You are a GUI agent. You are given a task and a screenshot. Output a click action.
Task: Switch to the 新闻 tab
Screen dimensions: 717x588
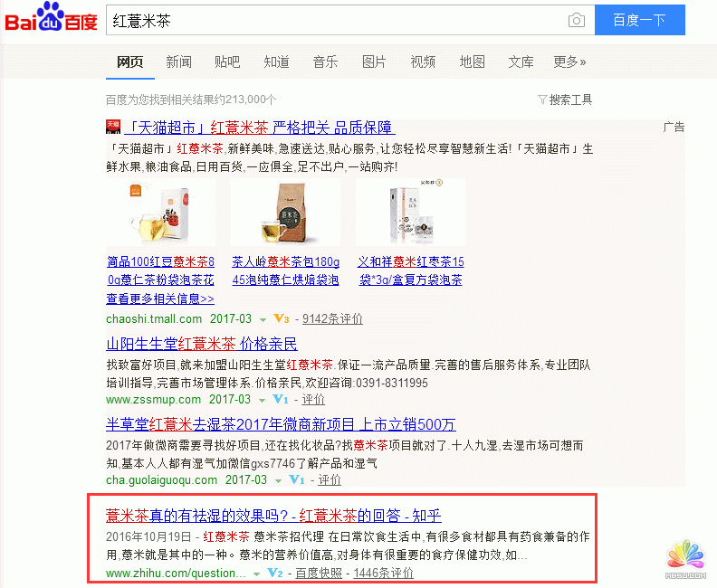click(178, 62)
